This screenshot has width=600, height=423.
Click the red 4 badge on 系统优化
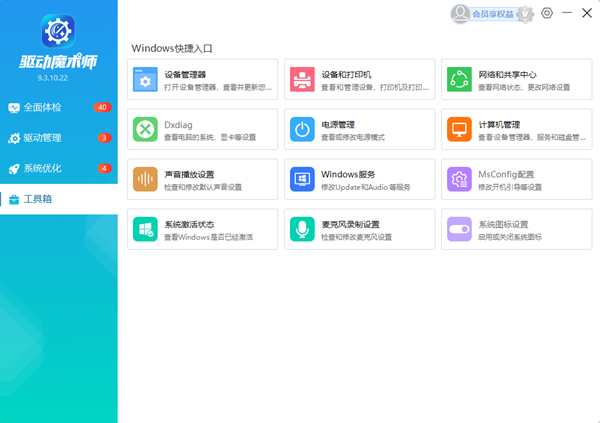(104, 168)
